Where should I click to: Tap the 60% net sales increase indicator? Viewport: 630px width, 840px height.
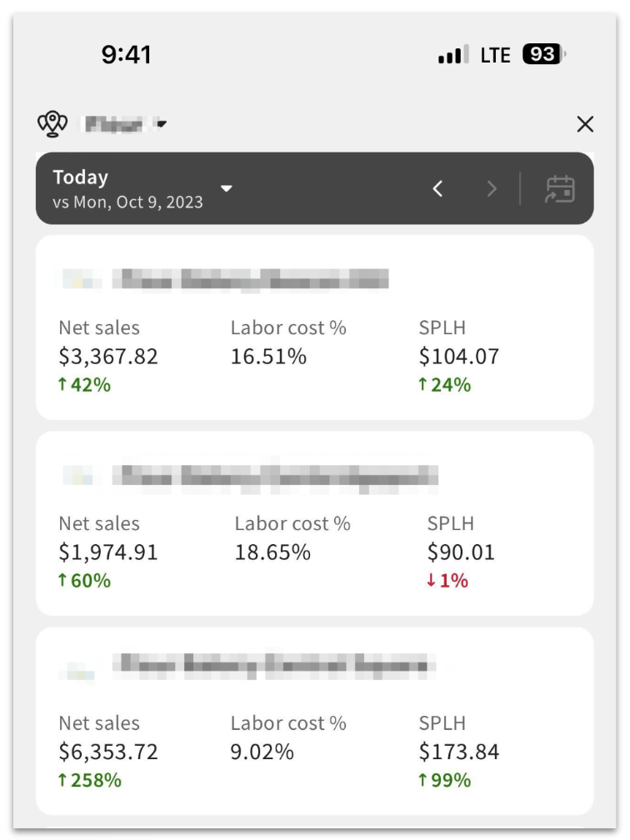(84, 581)
